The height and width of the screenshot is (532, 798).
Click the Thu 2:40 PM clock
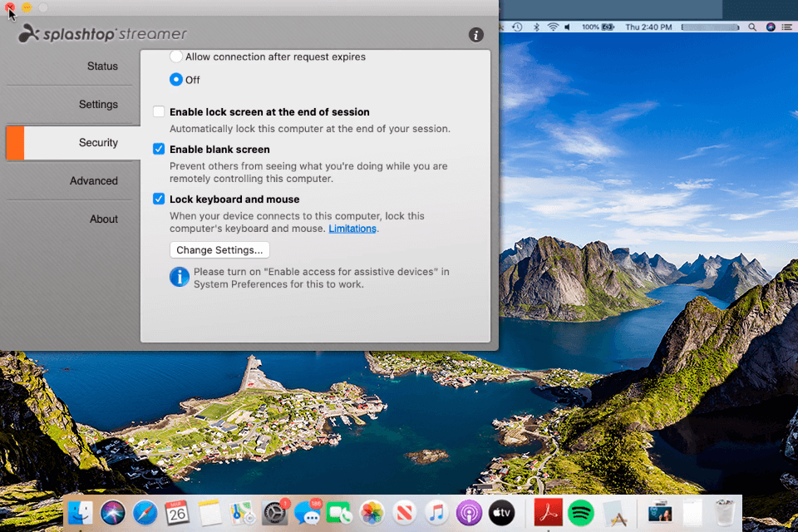click(648, 27)
